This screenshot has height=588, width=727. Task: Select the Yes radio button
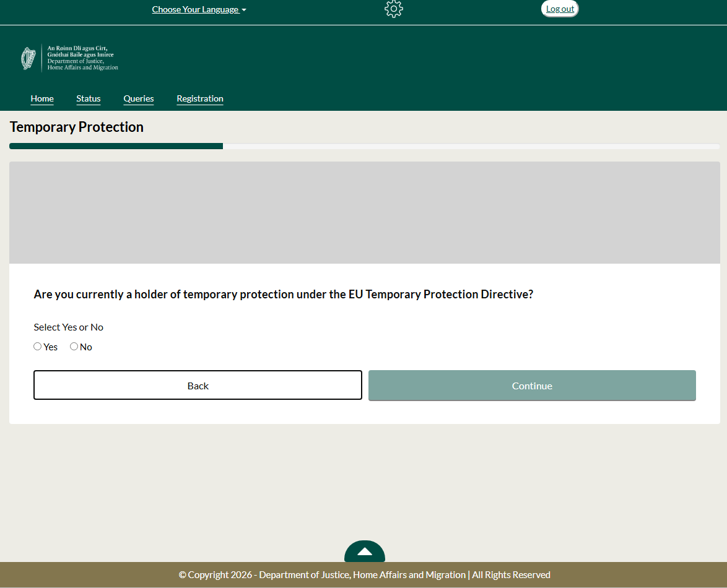tap(38, 347)
